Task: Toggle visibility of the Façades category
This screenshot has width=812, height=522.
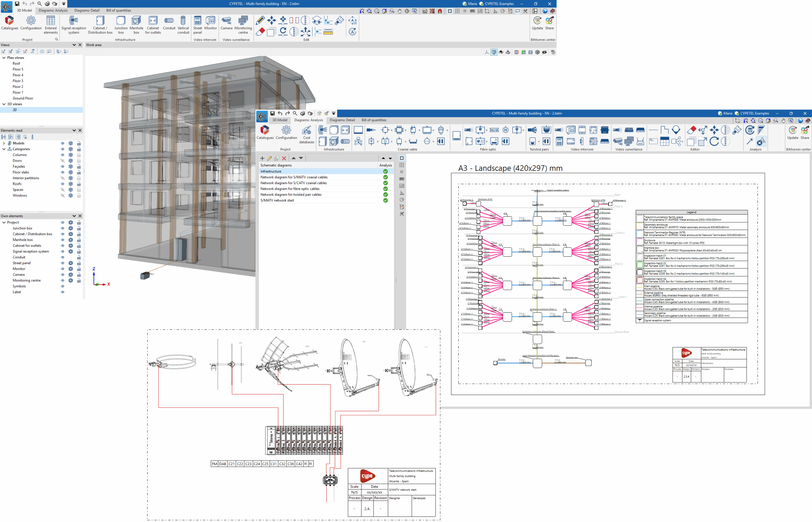Action: point(62,166)
